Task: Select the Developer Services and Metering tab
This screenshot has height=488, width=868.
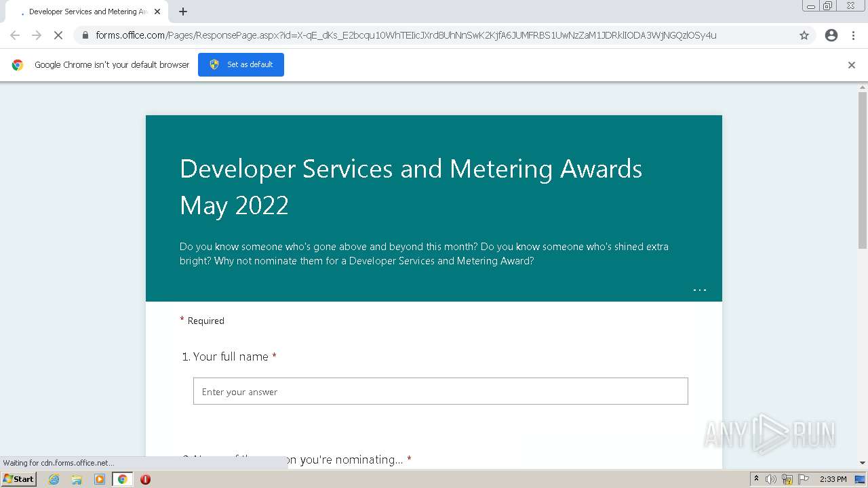Action: (88, 12)
